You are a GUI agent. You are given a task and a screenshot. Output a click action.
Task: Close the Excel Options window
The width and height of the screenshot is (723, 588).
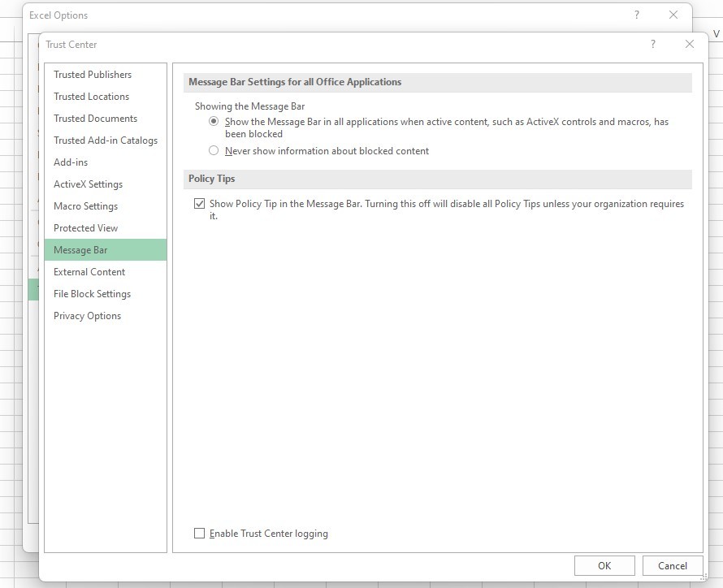[x=673, y=15]
